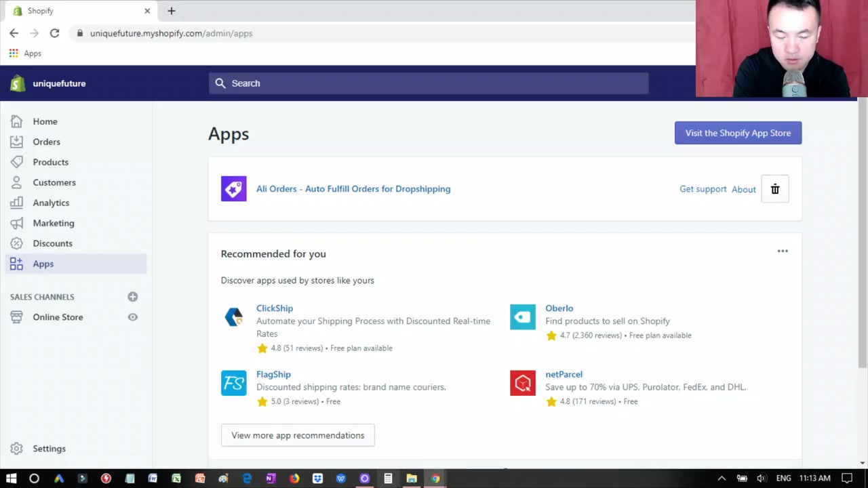Click the Marketing megaphone icon
The height and width of the screenshot is (488, 868).
[x=16, y=223]
